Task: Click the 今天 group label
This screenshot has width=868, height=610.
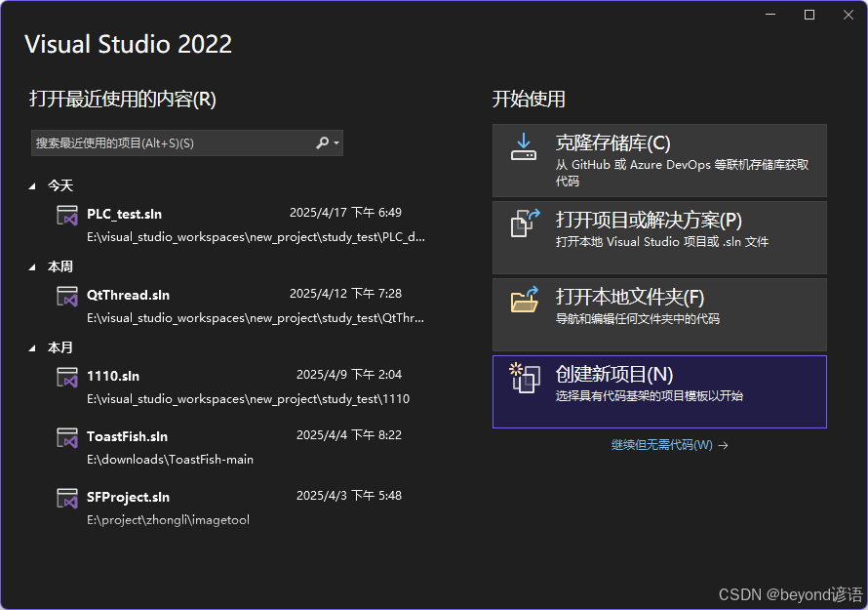Action: (60, 185)
